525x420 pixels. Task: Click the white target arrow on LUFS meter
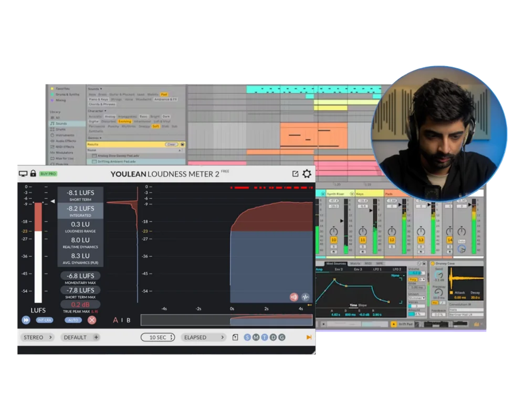coord(52,201)
